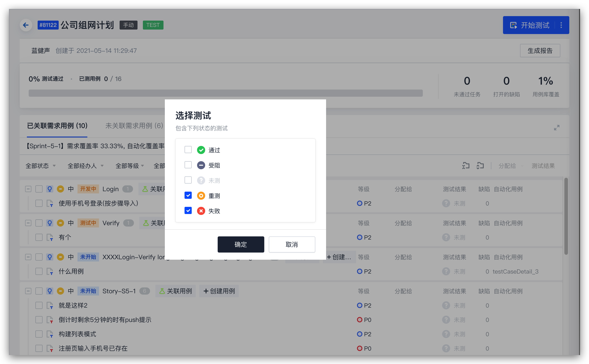This screenshot has width=589, height=364.
Task: Select the Story-S5-1 requirement checkbox
Action: 39,291
